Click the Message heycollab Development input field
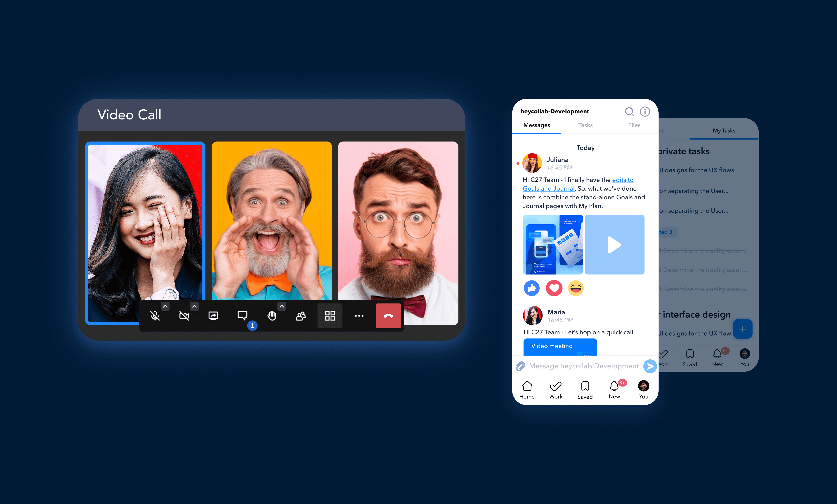Viewport: 837px width, 504px height. click(584, 366)
